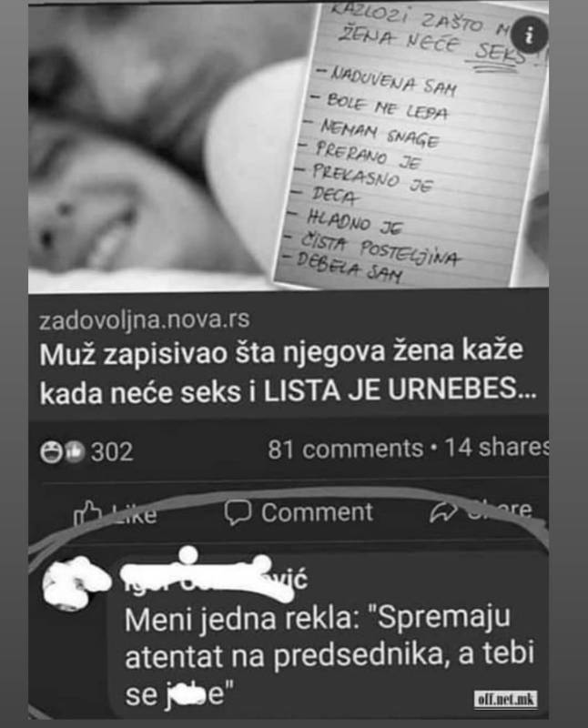Click the Like thumbs-up icon

(x=86, y=513)
